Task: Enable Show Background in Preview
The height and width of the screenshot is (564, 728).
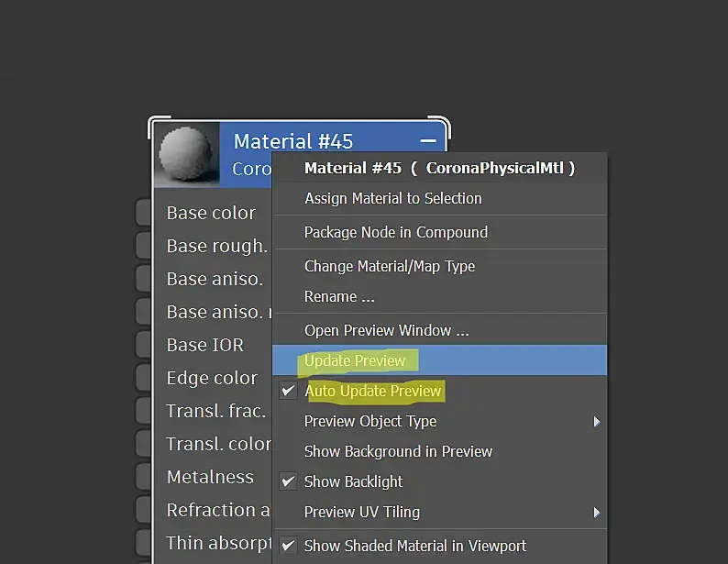Action: coord(398,451)
